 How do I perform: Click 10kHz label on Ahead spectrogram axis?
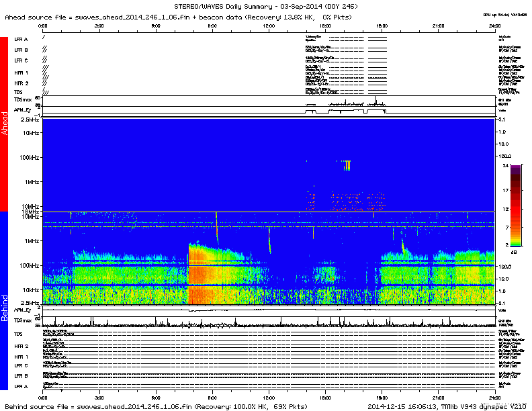pos(30,132)
